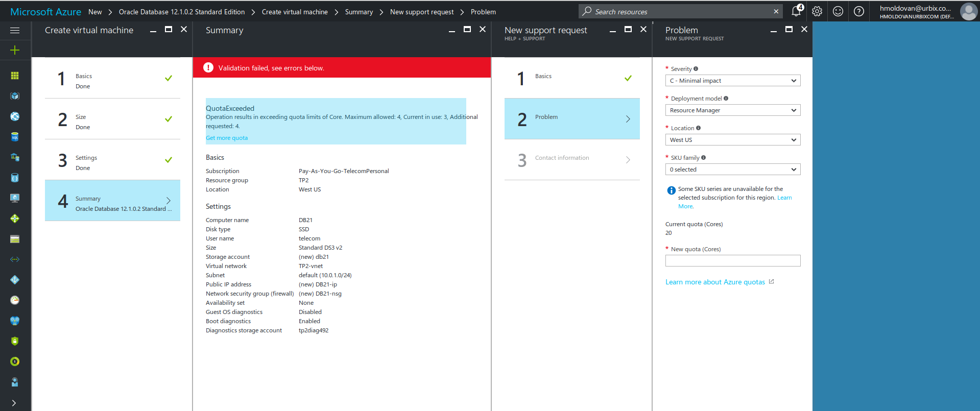Click the user account avatar
Screen dimensions: 980x411
(969, 11)
